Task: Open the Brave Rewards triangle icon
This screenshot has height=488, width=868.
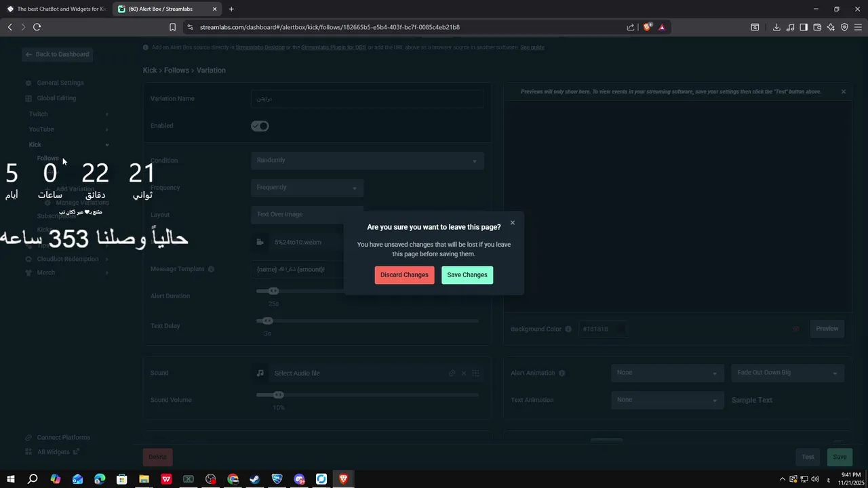Action: click(x=662, y=27)
